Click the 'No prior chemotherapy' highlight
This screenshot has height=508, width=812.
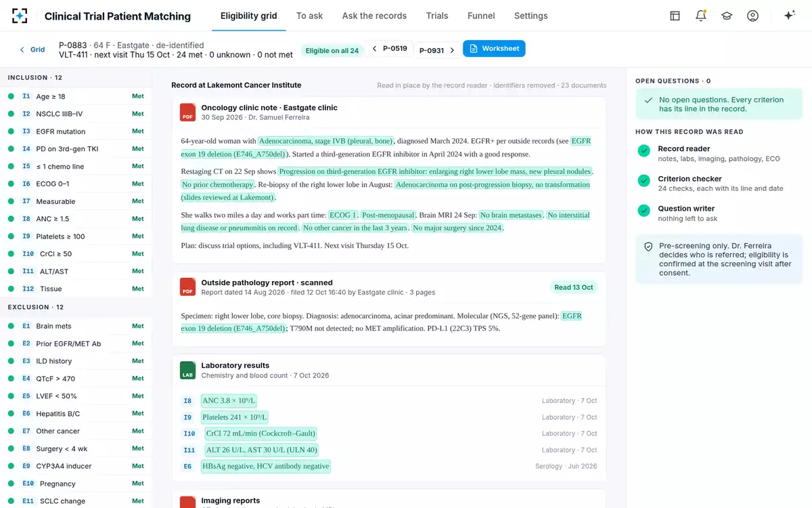point(218,184)
